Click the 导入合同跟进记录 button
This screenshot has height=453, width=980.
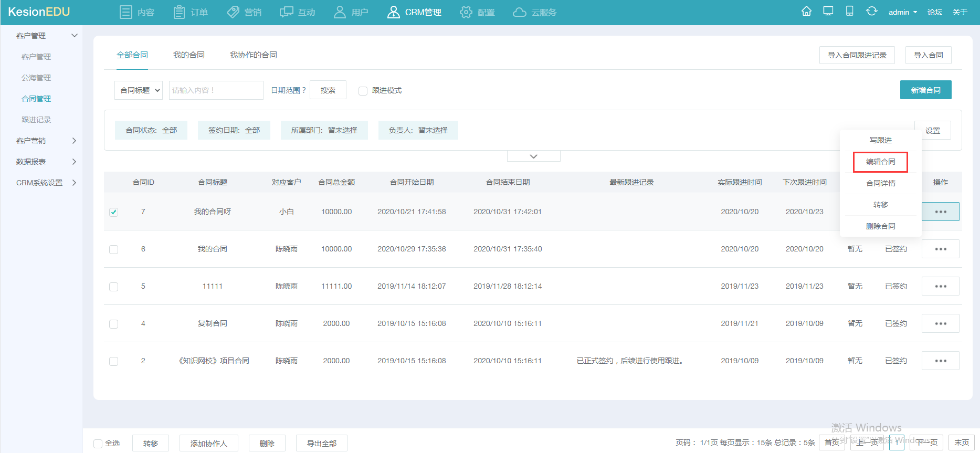coord(857,55)
